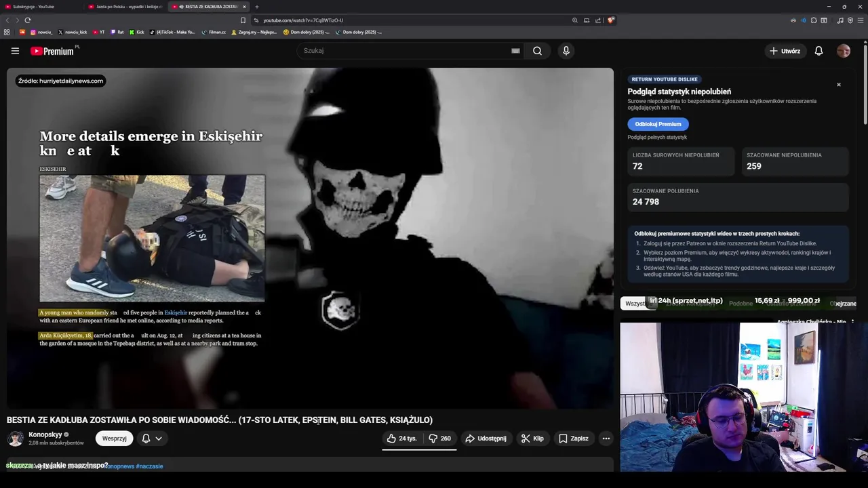
Task: Open the YT bookmark
Action: coord(99,32)
